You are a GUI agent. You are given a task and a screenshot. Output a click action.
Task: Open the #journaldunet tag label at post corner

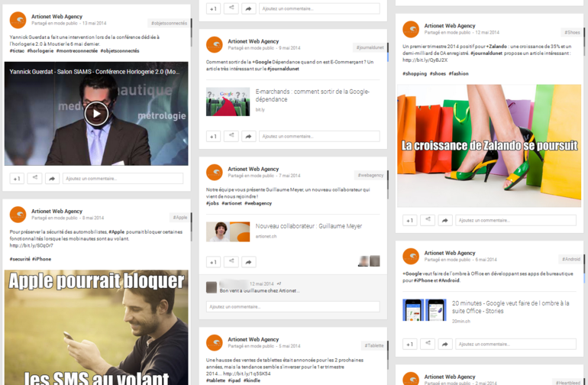pos(370,47)
